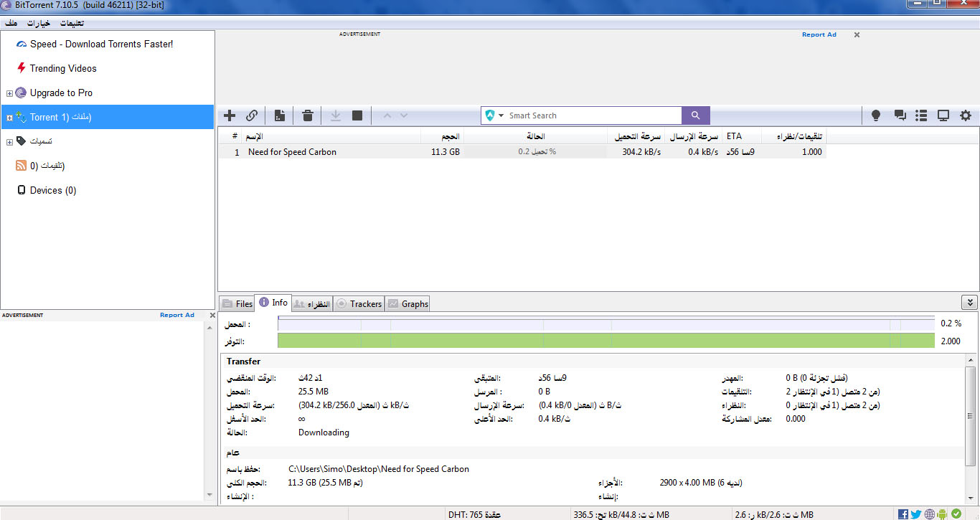Viewport: 980px width, 520px height.
Task: Click the Add Torrent from URL link icon
Action: [x=252, y=115]
